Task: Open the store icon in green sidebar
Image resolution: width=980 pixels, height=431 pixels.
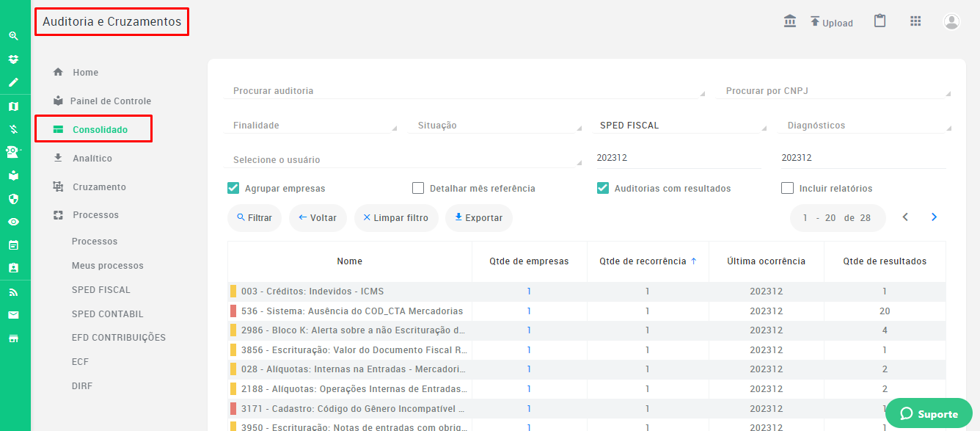Action: coord(13,338)
